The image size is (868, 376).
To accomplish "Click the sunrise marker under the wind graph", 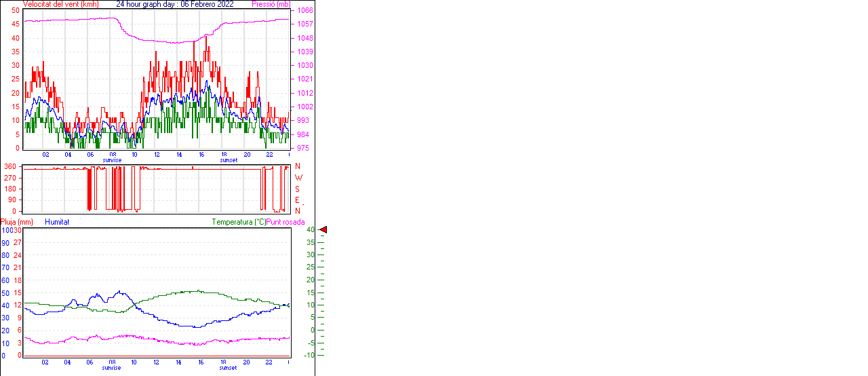I will click(x=112, y=160).
